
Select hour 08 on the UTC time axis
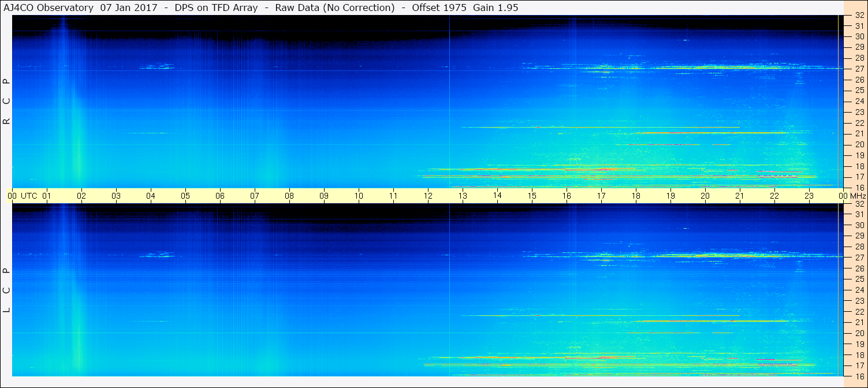point(289,196)
